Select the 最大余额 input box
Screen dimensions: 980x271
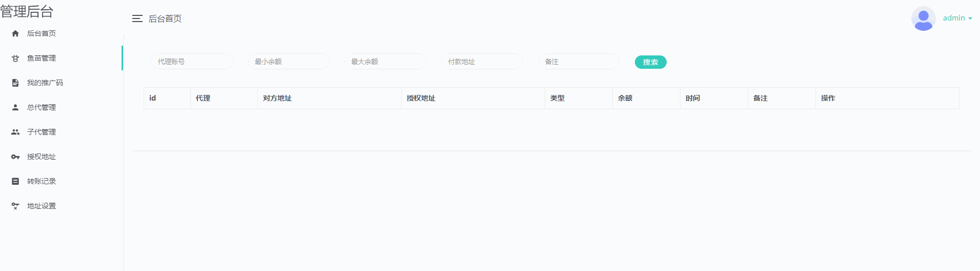pyautogui.click(x=385, y=62)
